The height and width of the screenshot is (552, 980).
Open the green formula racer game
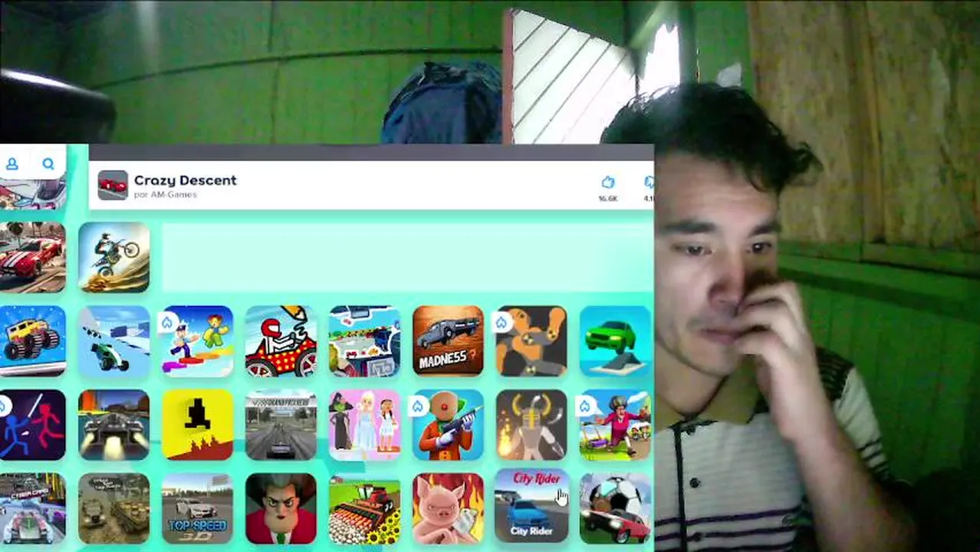coord(113,341)
